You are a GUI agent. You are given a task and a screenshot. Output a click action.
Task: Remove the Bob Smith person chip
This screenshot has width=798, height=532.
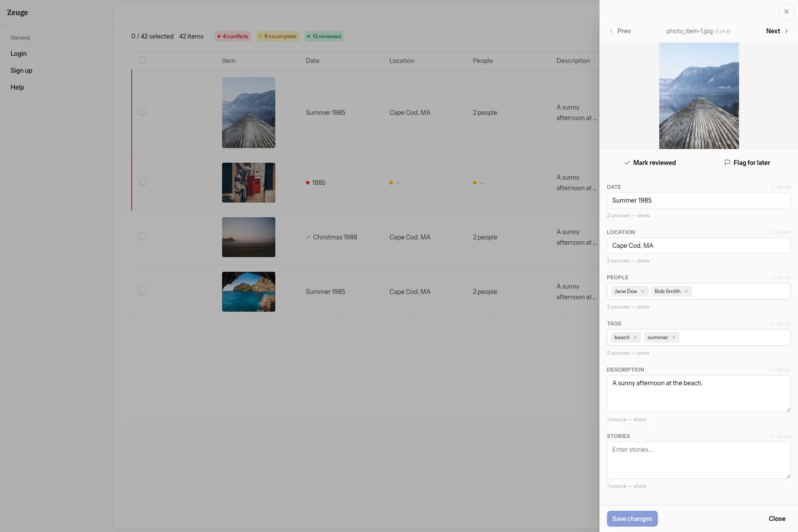686,291
